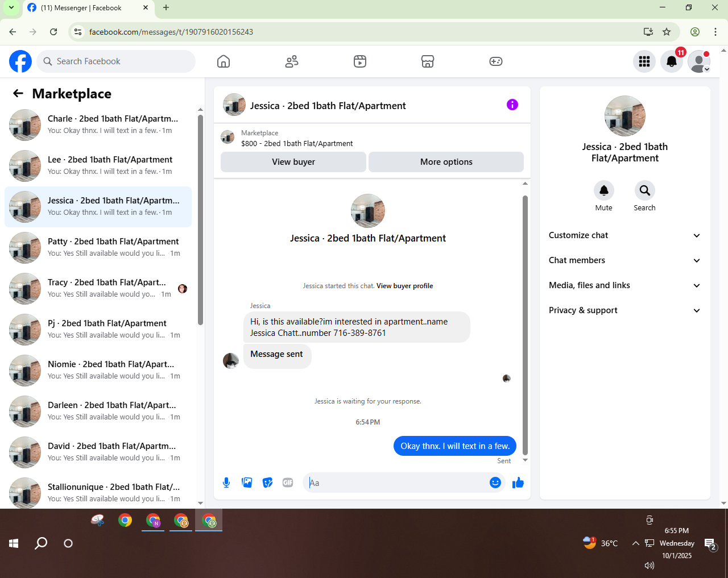Screen dimensions: 728x578
Task: Open Stallionunique's apartment conversation
Action: tap(98, 491)
